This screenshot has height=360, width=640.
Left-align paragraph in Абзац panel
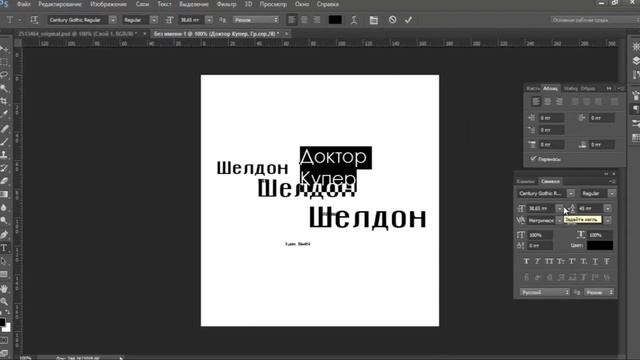click(536, 102)
